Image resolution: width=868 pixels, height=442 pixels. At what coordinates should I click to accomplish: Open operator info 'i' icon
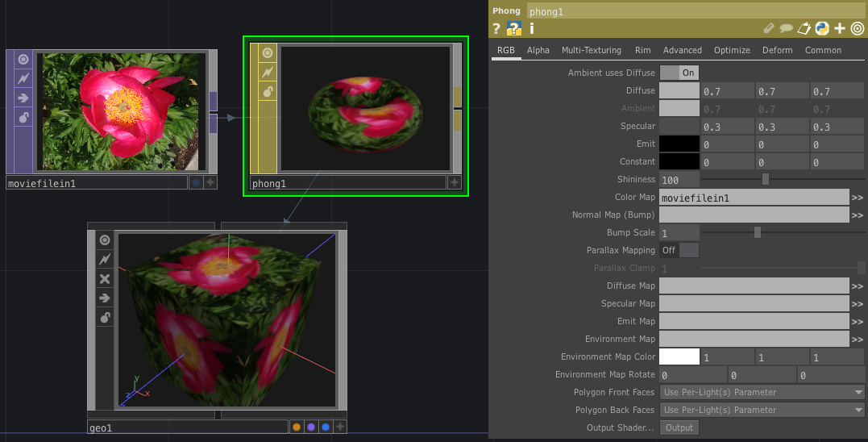(532, 28)
